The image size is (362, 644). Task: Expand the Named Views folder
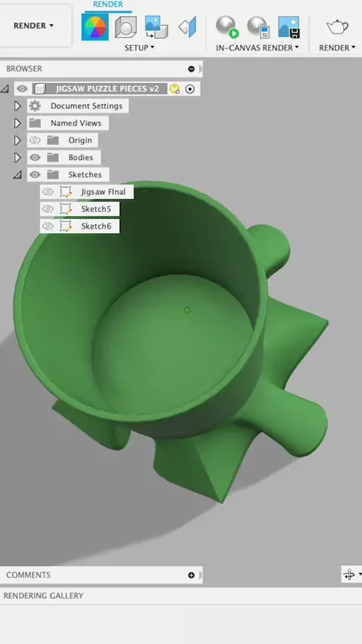[17, 123]
